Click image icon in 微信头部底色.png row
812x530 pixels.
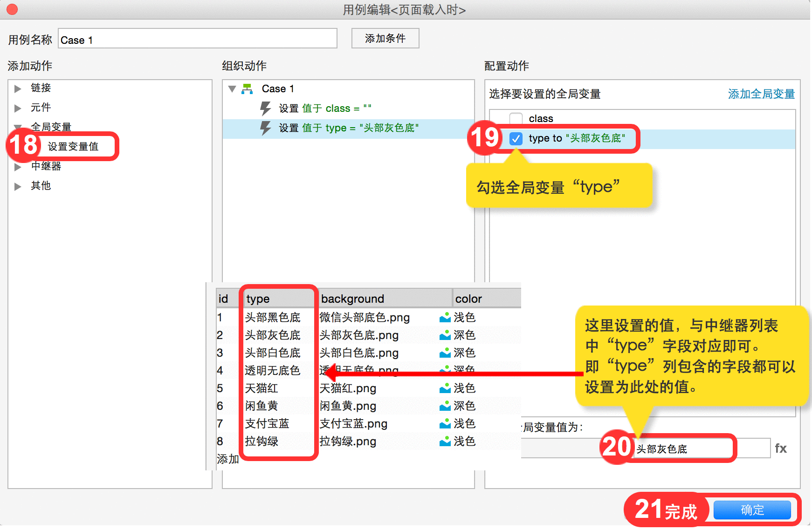(445, 318)
